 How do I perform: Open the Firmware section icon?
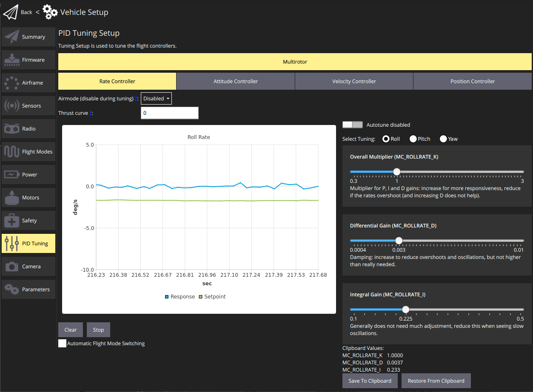coord(12,60)
